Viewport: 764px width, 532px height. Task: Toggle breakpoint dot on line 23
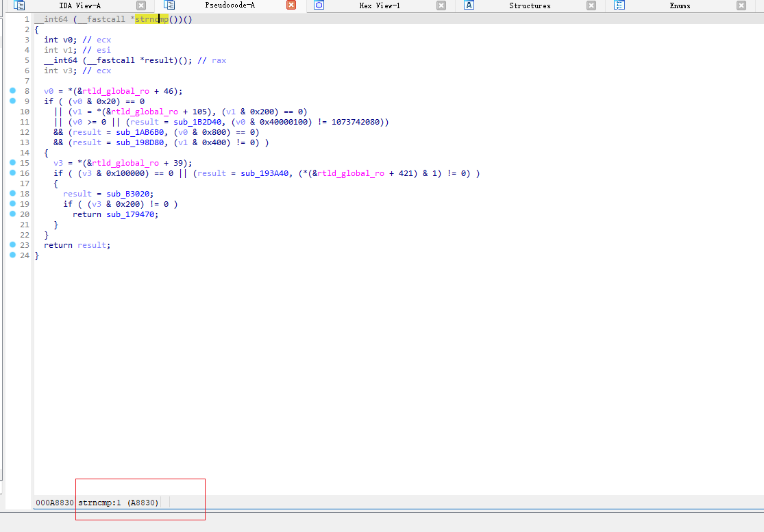[12, 245]
